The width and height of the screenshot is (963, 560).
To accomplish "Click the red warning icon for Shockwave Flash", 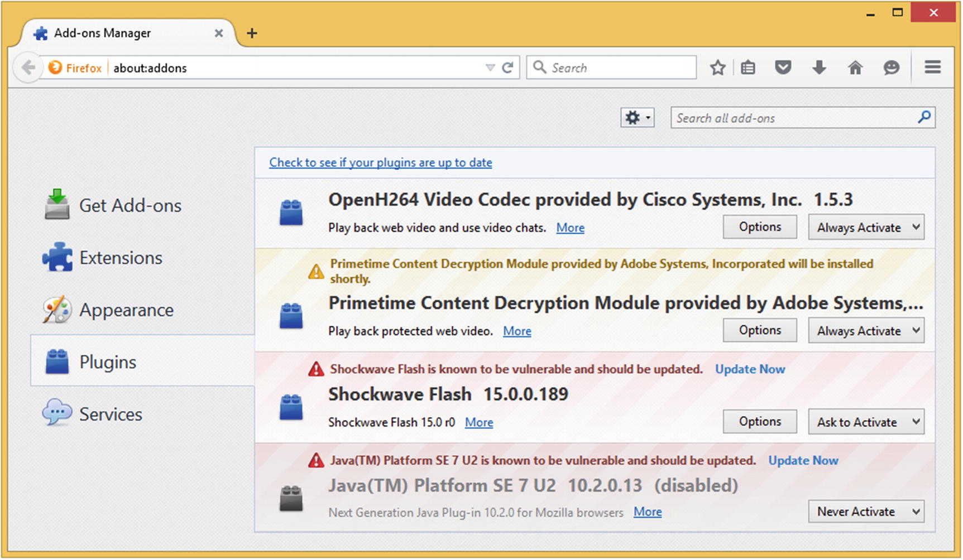I will pyautogui.click(x=316, y=369).
